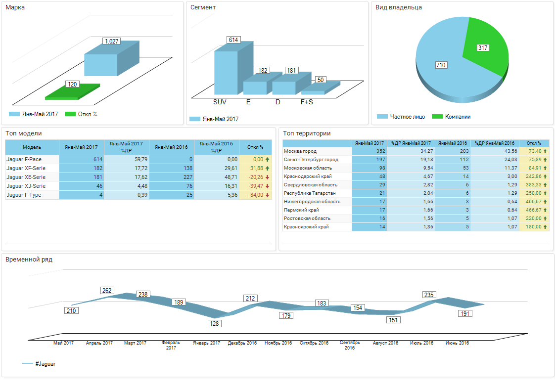
Task: Click red down arrow in Jaguar XJ-Serie row
Action: (x=267, y=186)
